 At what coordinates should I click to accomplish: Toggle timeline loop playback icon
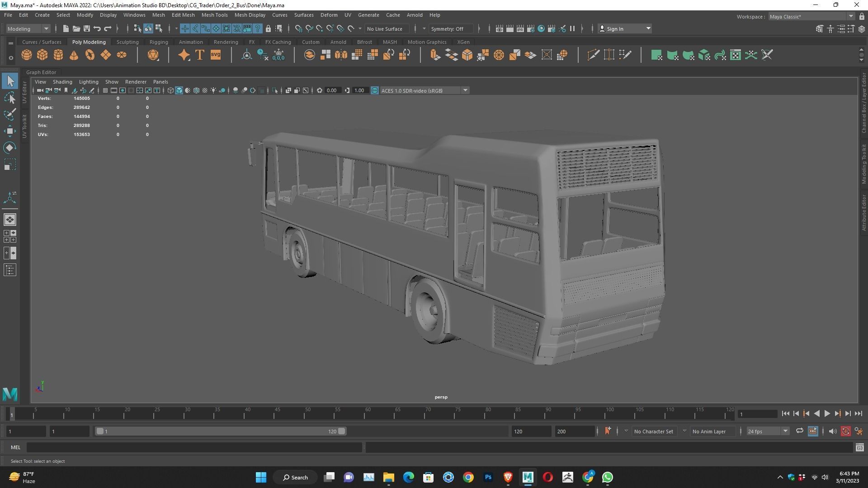(x=799, y=431)
